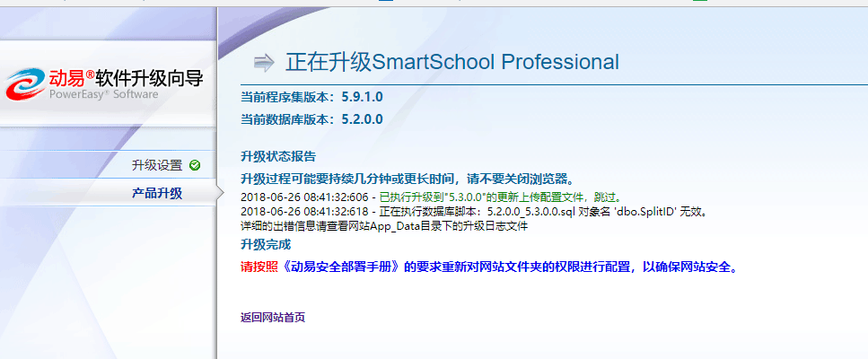The height and width of the screenshot is (359, 868).
Task: Click the green checkmark beside 升级设置
Action: pos(194,165)
